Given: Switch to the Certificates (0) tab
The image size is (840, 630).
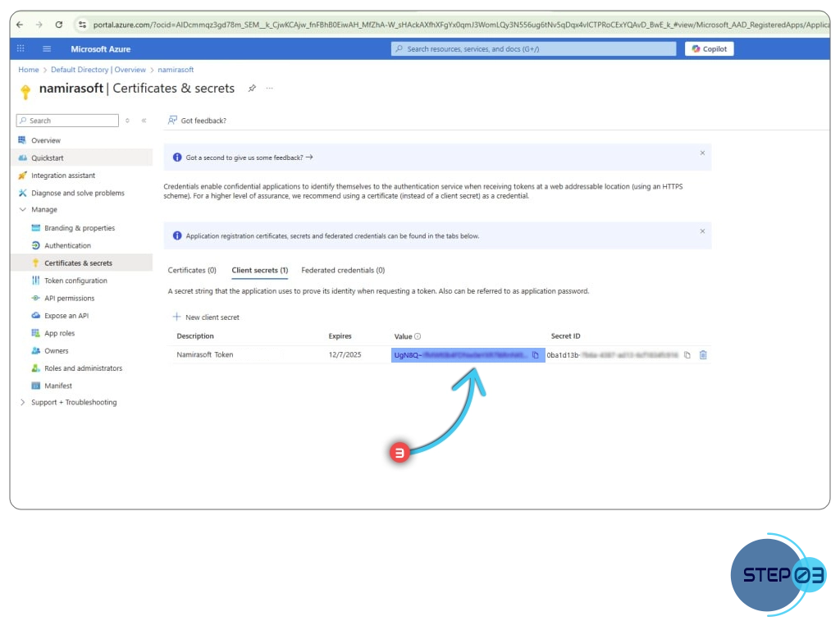Looking at the screenshot, I should (192, 270).
